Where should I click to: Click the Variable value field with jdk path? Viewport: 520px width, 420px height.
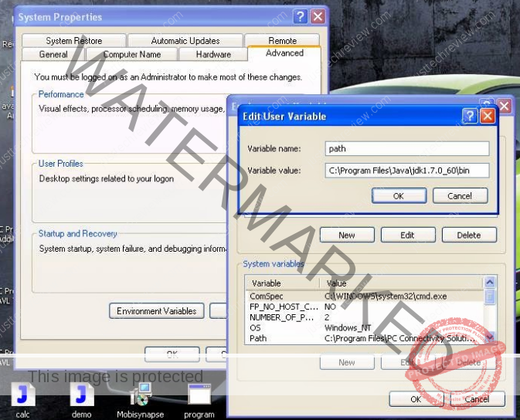[407, 171]
